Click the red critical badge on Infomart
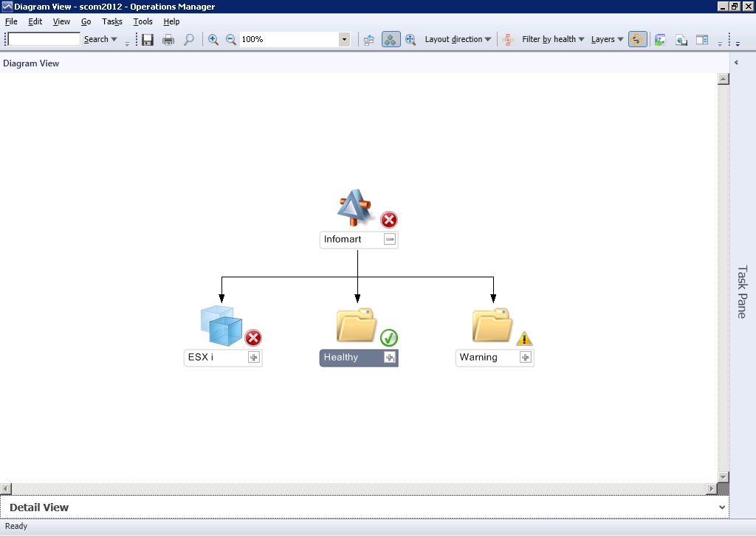756x537 pixels. tap(389, 220)
